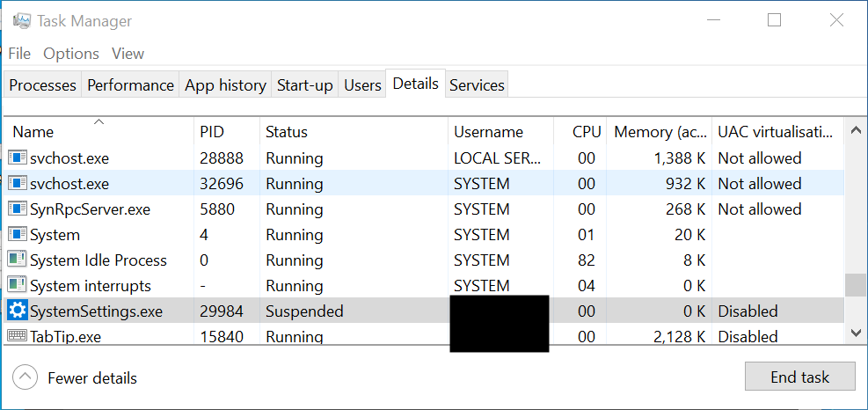
Task: Switch to the Users tab
Action: click(362, 85)
